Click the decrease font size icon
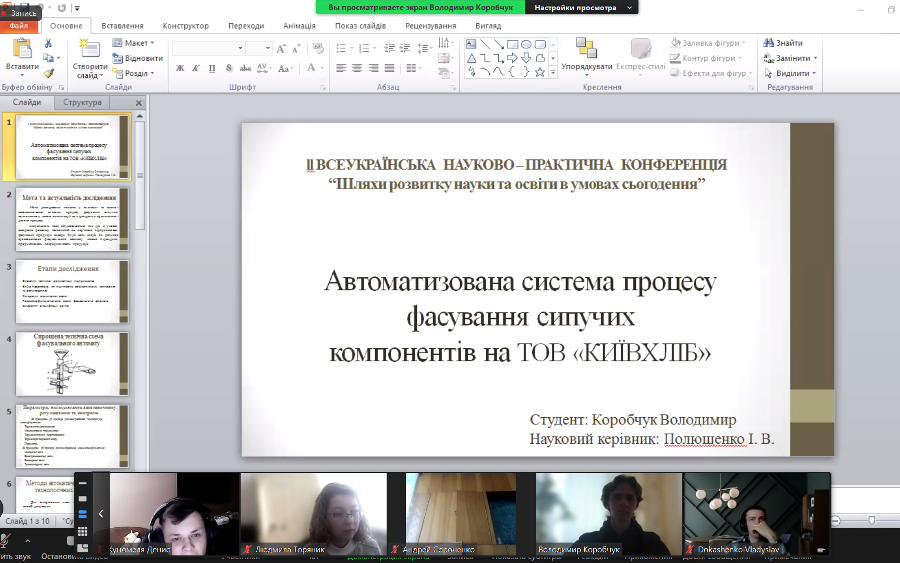 pos(296,49)
